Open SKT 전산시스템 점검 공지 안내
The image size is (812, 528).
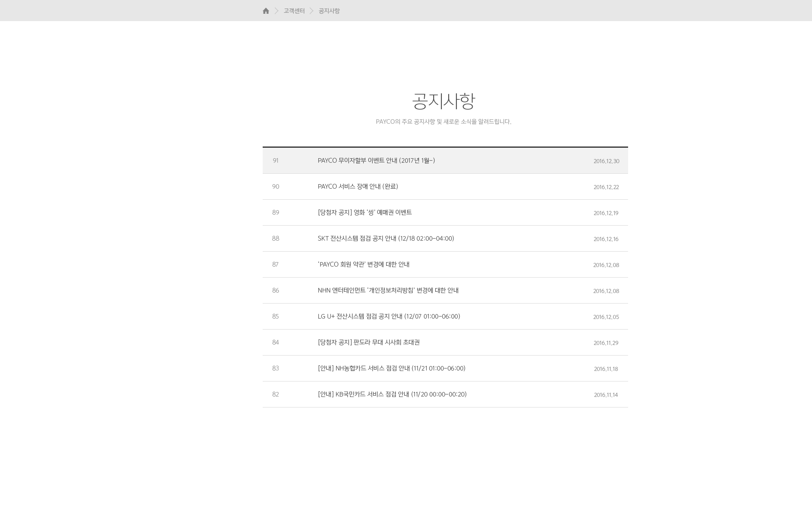(386, 239)
